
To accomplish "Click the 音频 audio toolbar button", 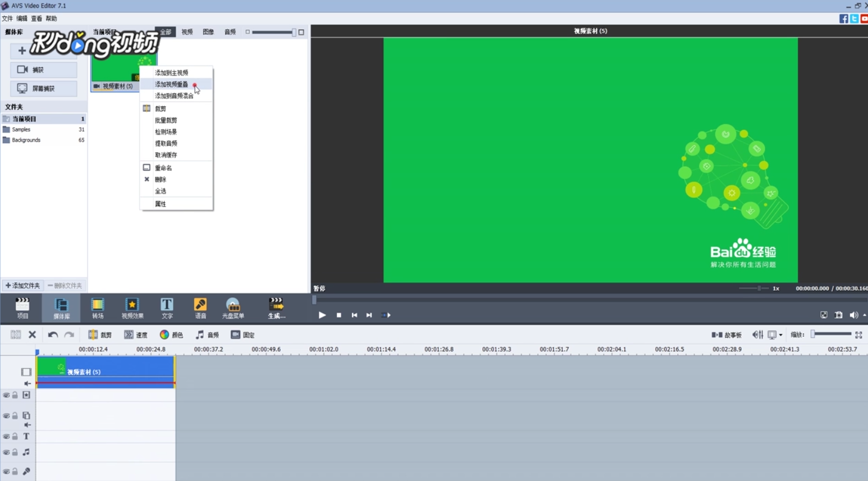I will point(207,335).
